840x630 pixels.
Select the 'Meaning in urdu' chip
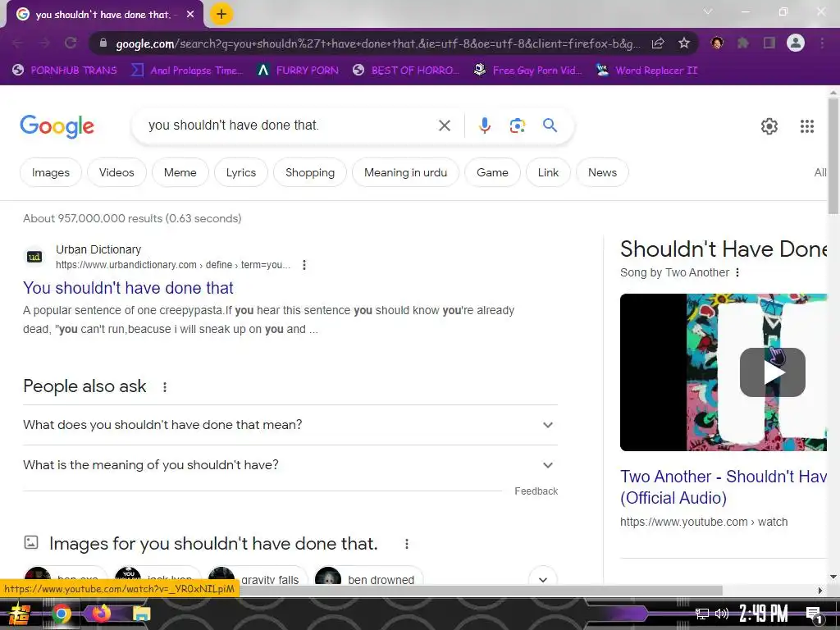pos(405,172)
